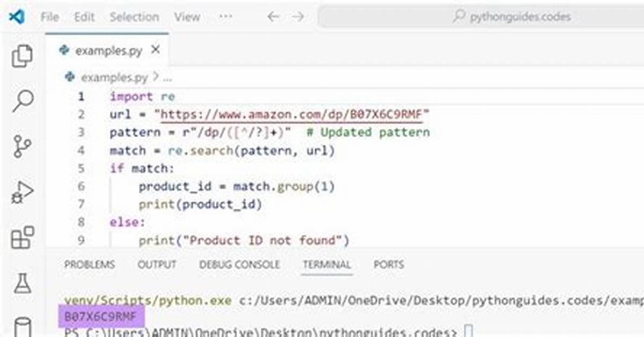Open the Testing flask view
The width and height of the screenshot is (644, 337).
(23, 283)
